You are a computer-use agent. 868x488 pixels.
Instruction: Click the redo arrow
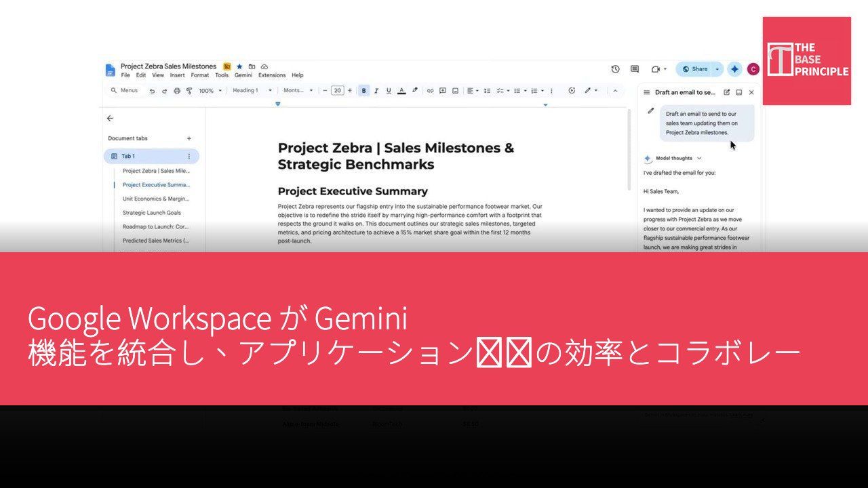(165, 91)
